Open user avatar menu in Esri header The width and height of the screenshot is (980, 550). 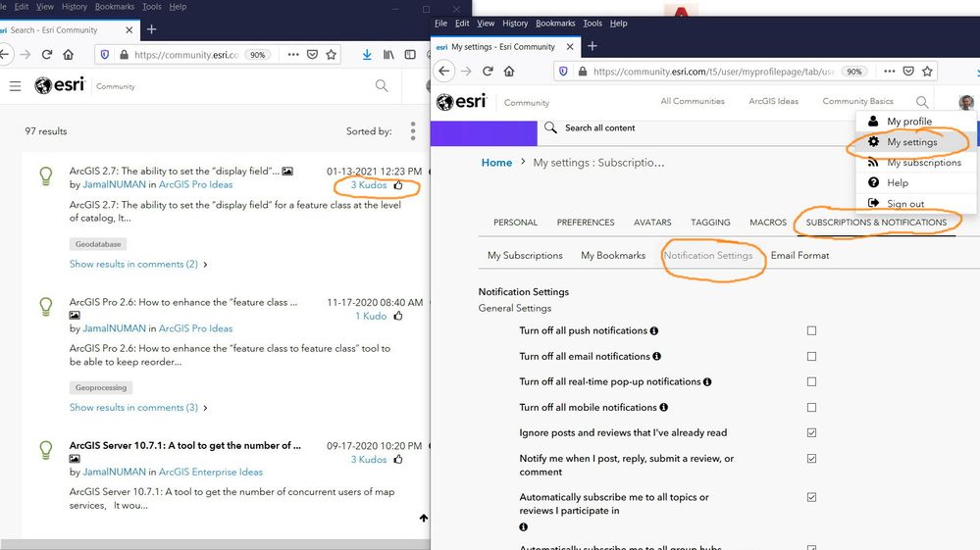[966, 102]
